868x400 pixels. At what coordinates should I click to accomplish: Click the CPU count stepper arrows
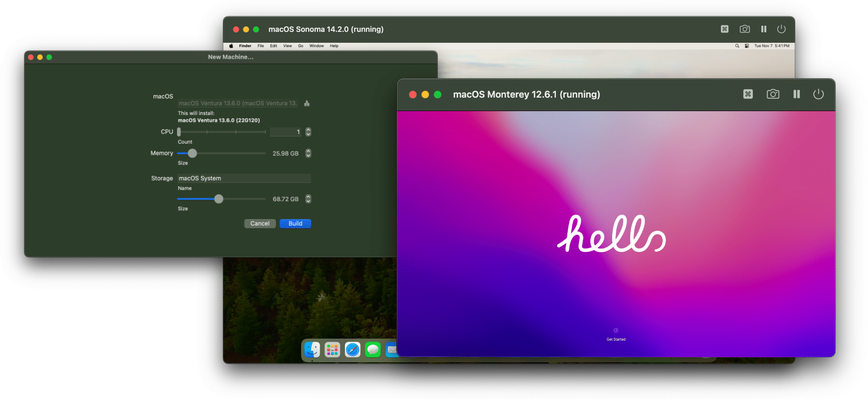pos(308,132)
